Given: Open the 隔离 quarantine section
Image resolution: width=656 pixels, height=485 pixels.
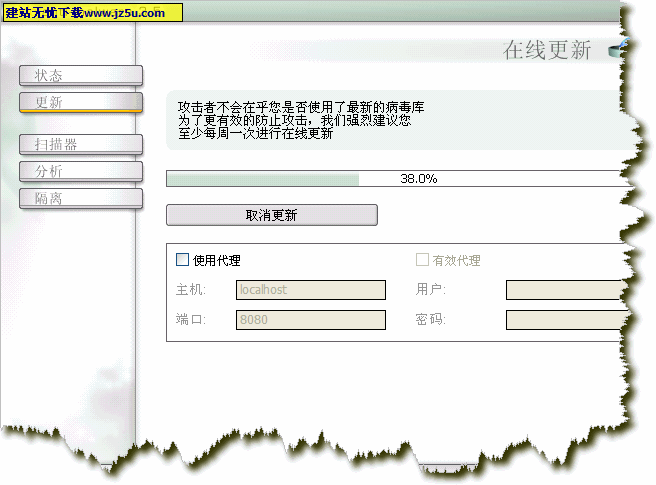Looking at the screenshot, I should click(81, 198).
